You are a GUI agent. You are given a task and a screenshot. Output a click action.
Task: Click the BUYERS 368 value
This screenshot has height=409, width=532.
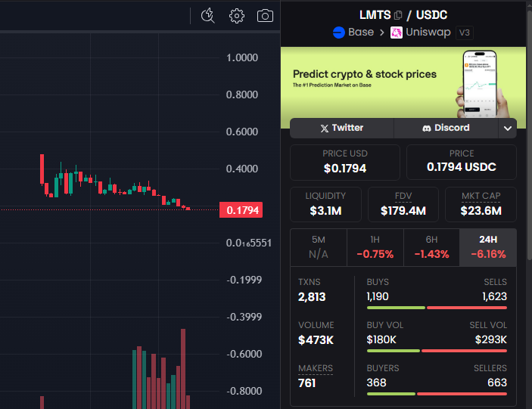tap(376, 383)
